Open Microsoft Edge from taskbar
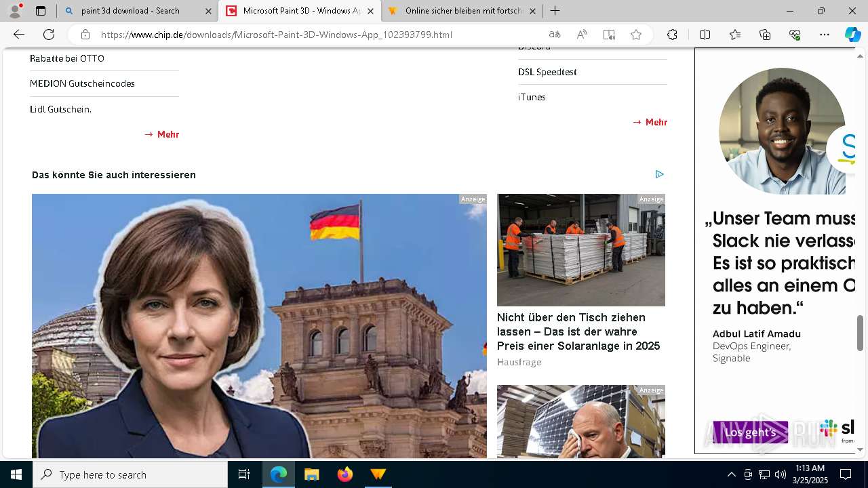 (x=279, y=474)
